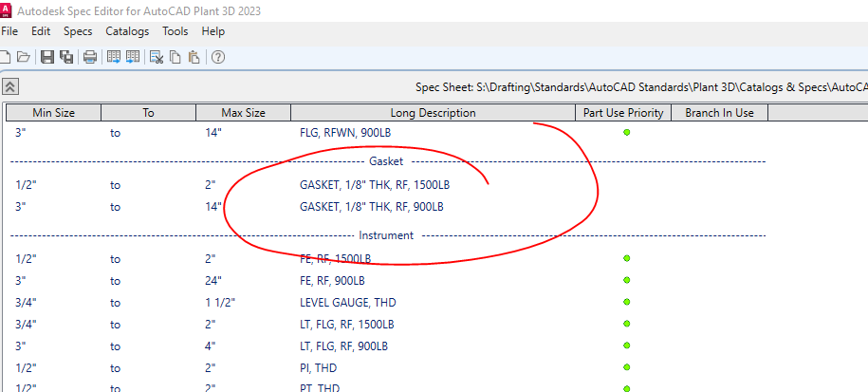Create a new spec with the blank page icon
This screenshot has width=868, height=392.
[x=5, y=57]
